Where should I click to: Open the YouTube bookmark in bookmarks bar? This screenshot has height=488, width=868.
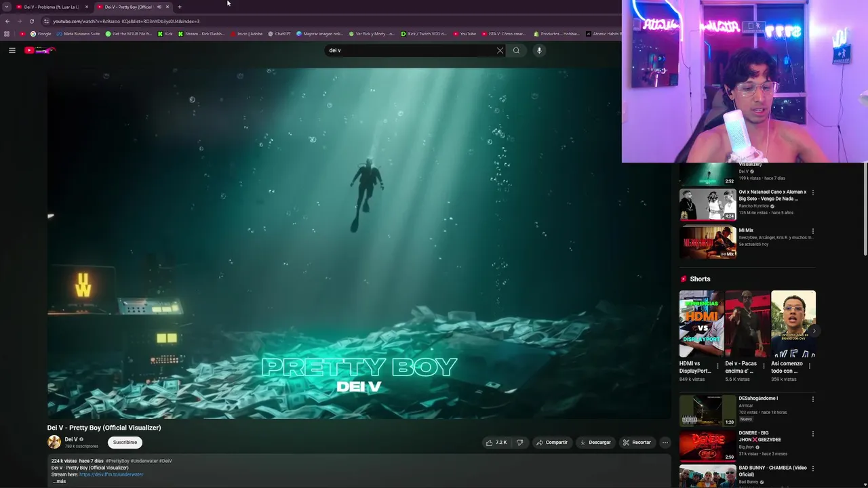(x=465, y=34)
